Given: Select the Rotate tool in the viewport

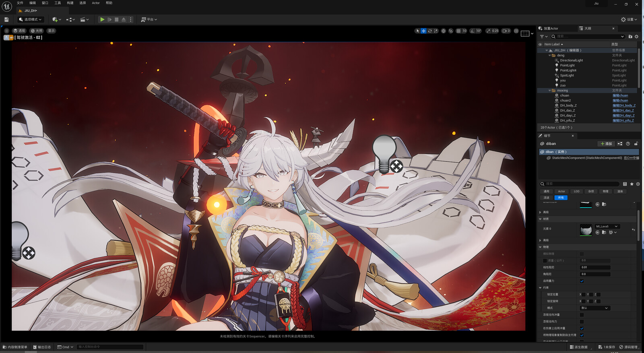Looking at the screenshot, I should click(430, 31).
